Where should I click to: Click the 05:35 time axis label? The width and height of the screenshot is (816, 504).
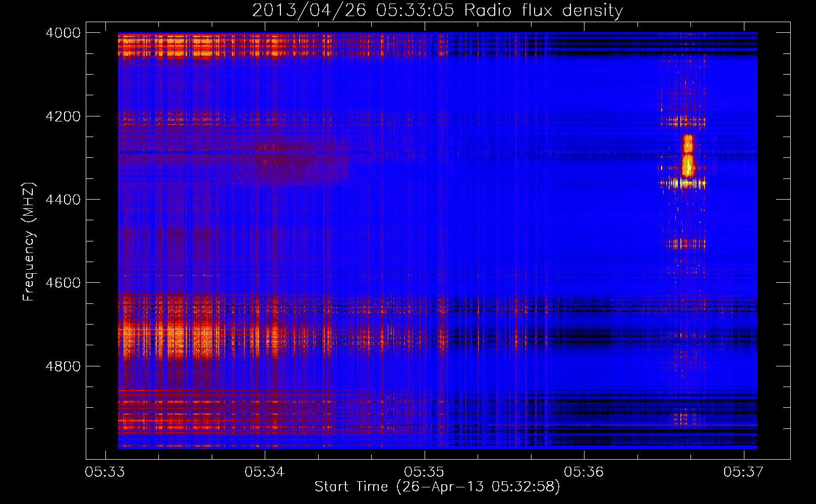point(425,472)
